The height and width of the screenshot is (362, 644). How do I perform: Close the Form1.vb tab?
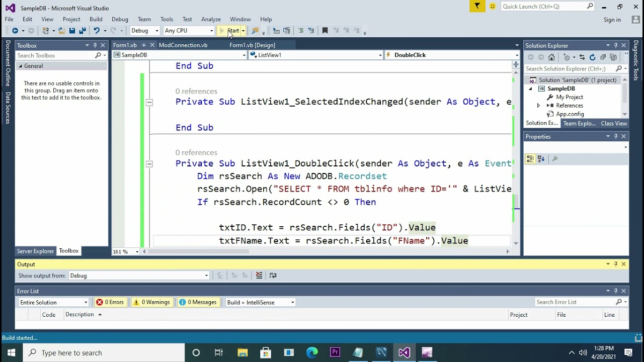pos(152,45)
